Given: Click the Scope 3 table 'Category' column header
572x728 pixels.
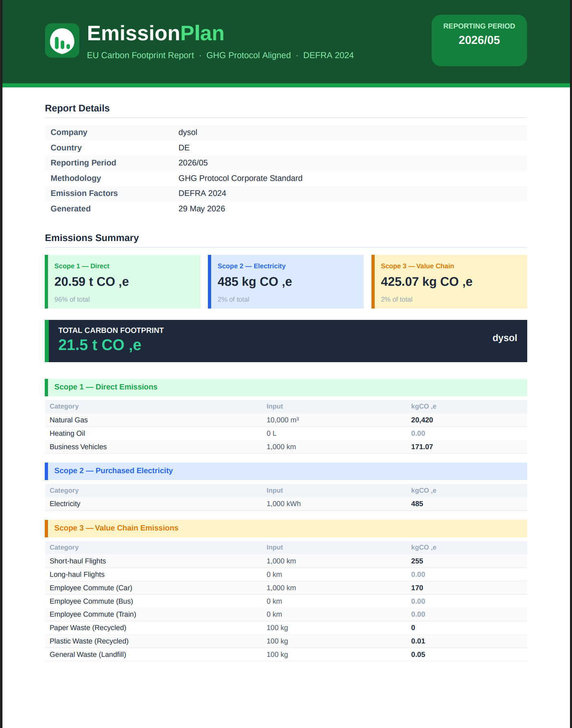Looking at the screenshot, I should pyautogui.click(x=64, y=548).
